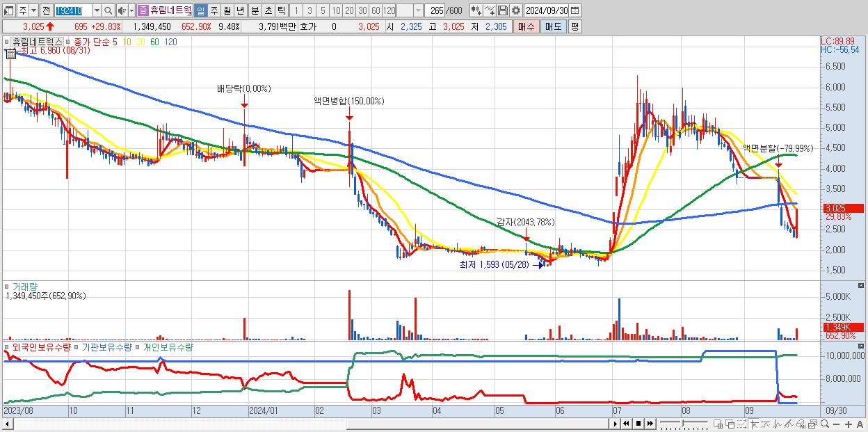This screenshot has width=868, height=432.
Task: Select the 3 interval button
Action: point(310,11)
